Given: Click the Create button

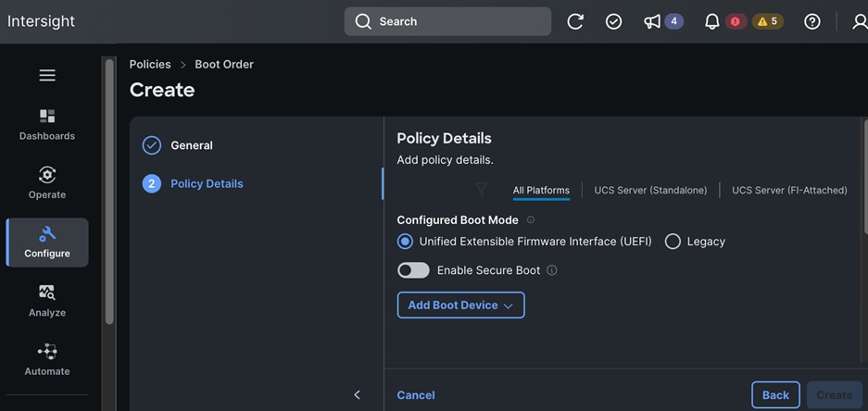Looking at the screenshot, I should point(835,395).
